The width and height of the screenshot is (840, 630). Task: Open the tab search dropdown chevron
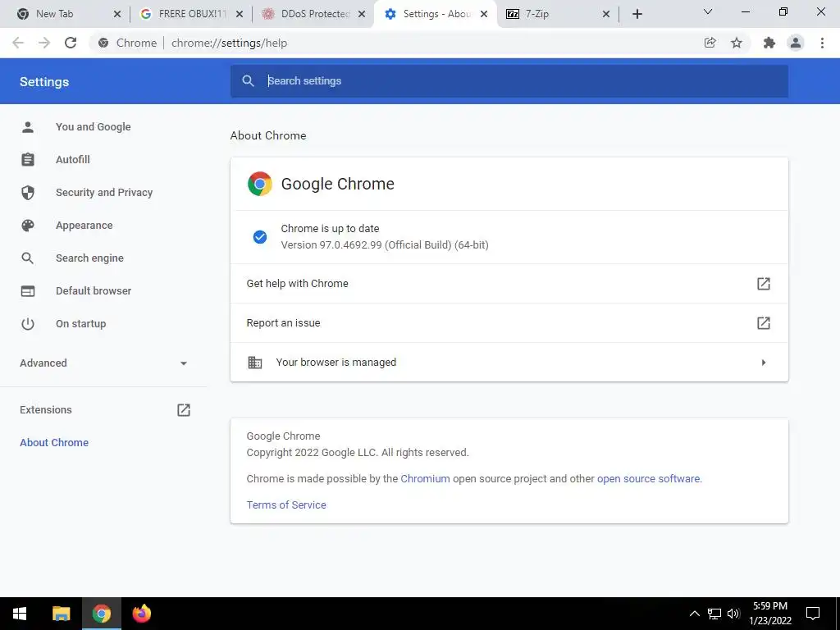[x=708, y=11]
